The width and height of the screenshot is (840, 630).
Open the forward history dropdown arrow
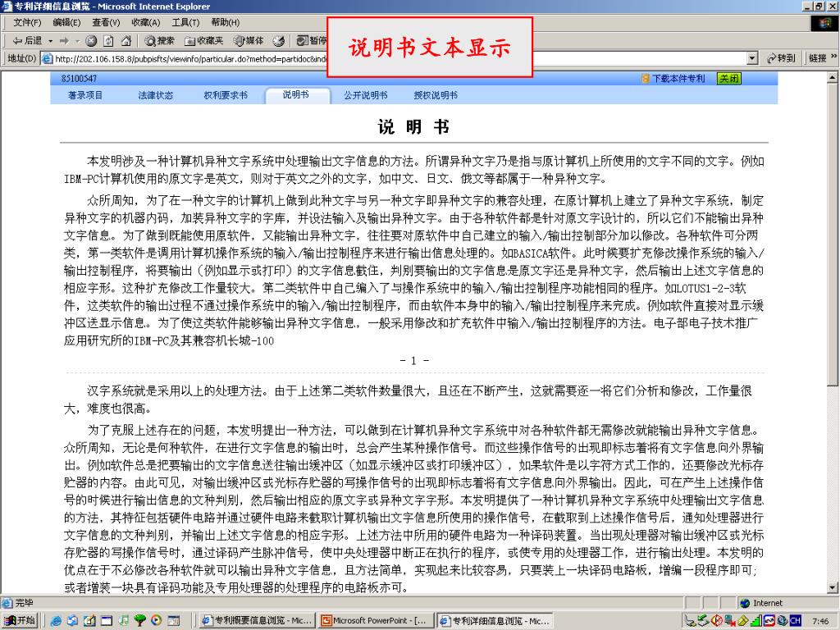(77, 41)
